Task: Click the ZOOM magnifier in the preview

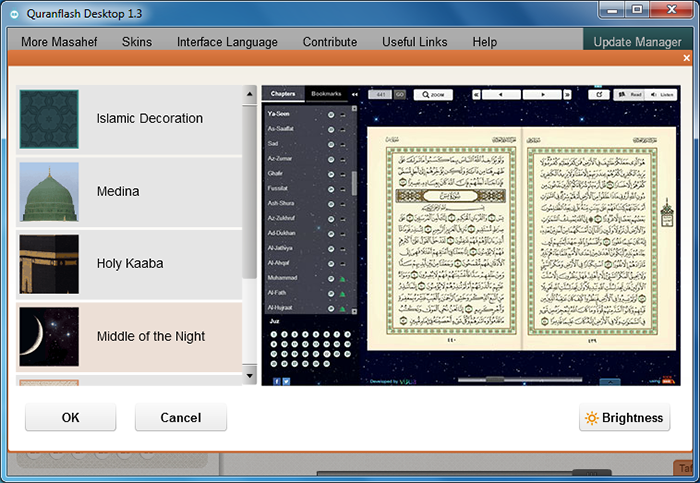Action: coord(427,95)
